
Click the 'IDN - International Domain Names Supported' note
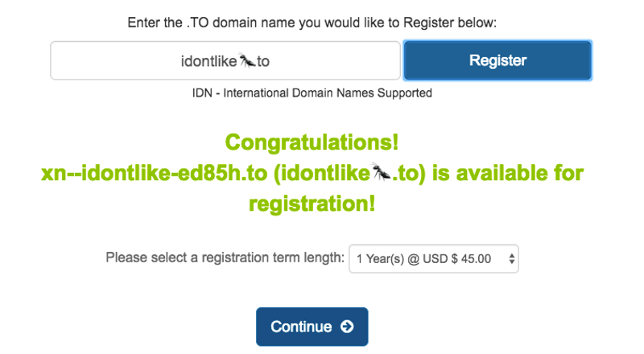click(x=312, y=93)
